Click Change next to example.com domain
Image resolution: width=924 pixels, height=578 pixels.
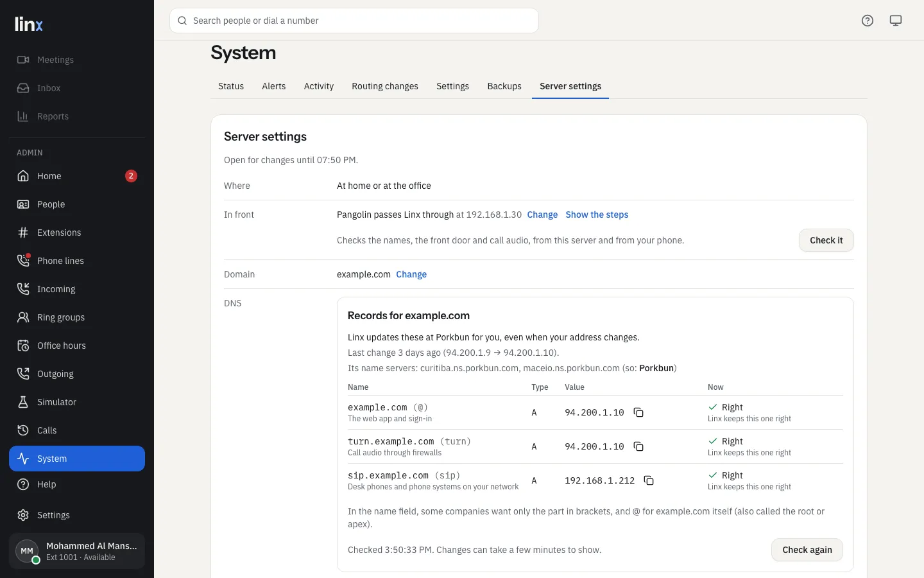pyautogui.click(x=411, y=274)
